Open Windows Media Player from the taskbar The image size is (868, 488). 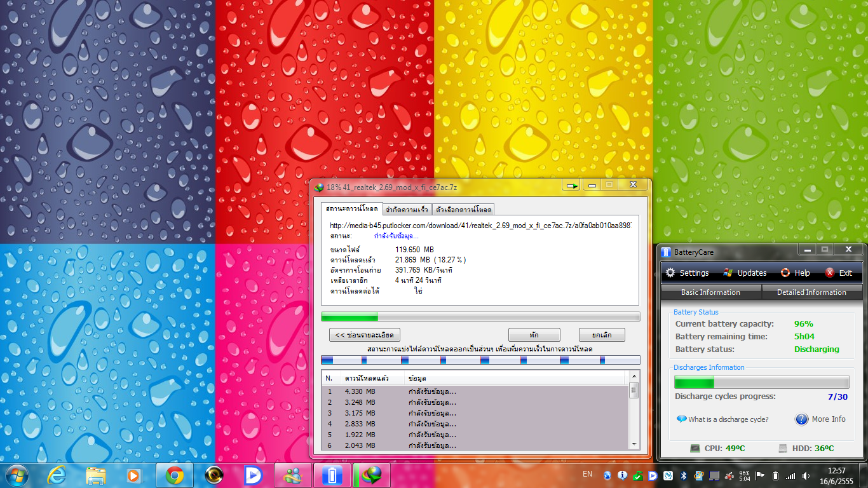[134, 475]
